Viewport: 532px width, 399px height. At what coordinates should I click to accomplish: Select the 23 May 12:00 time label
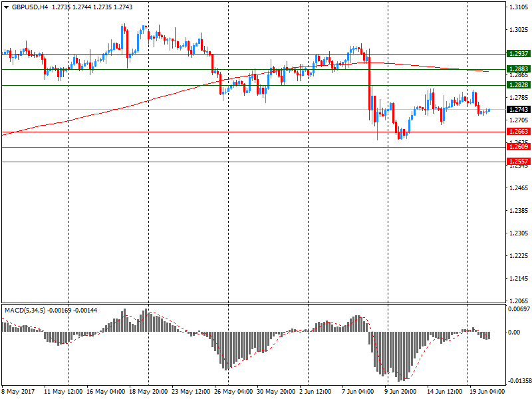[x=191, y=392]
